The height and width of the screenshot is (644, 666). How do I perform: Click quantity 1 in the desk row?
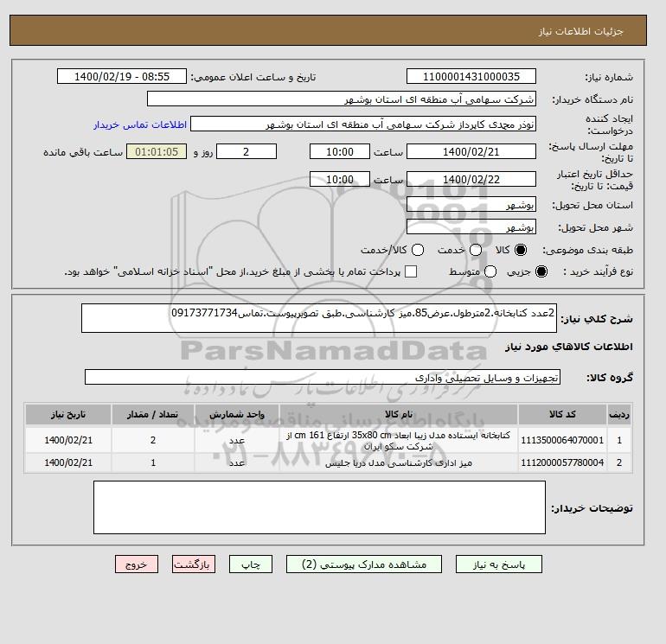(153, 462)
